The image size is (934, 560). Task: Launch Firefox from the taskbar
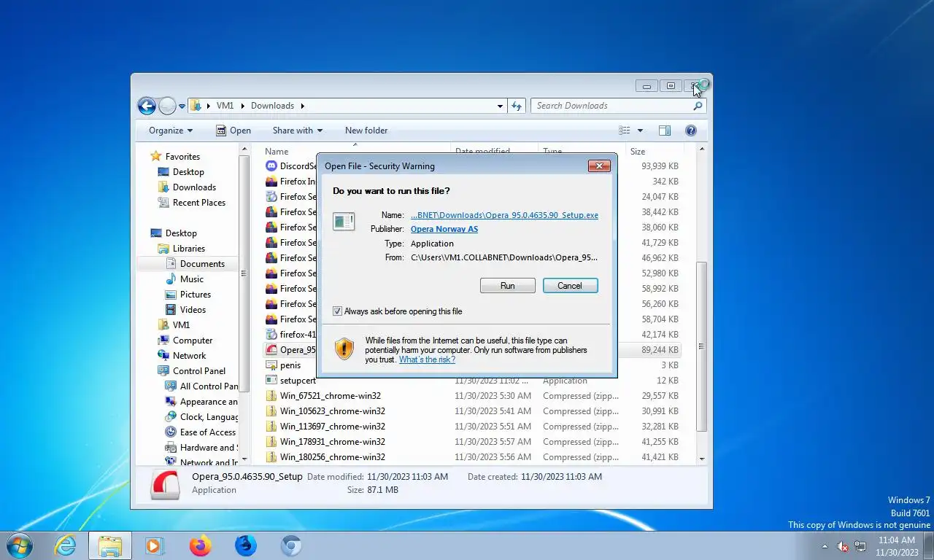point(200,545)
